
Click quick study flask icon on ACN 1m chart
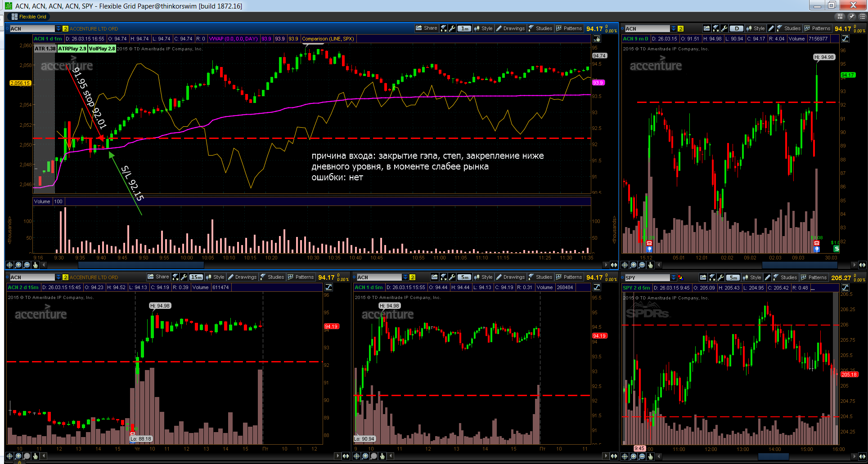[x=444, y=28]
